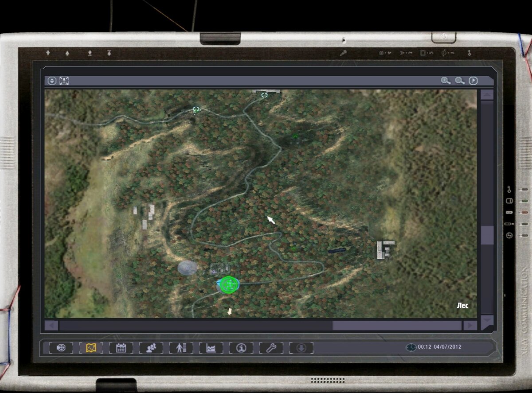Click the greyed-out download arrow tab

[x=301, y=348]
